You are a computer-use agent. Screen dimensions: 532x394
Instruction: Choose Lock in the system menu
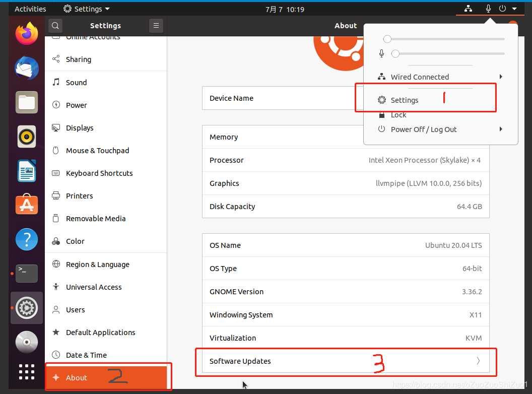click(x=398, y=115)
